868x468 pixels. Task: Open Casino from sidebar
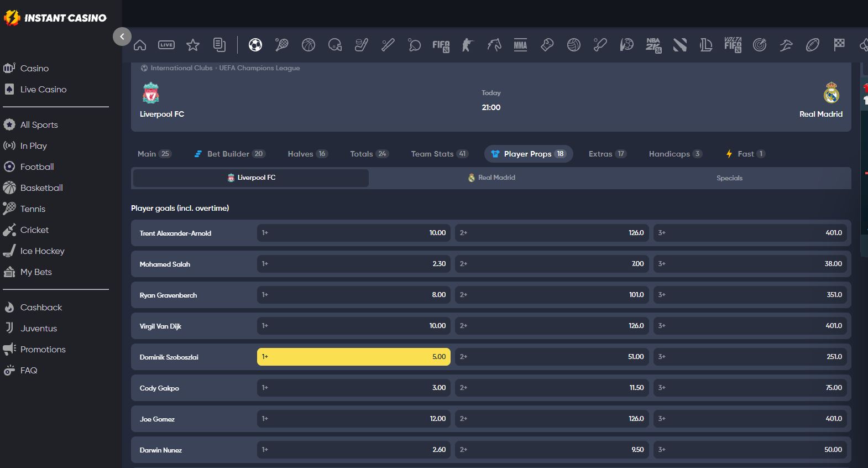coord(34,68)
